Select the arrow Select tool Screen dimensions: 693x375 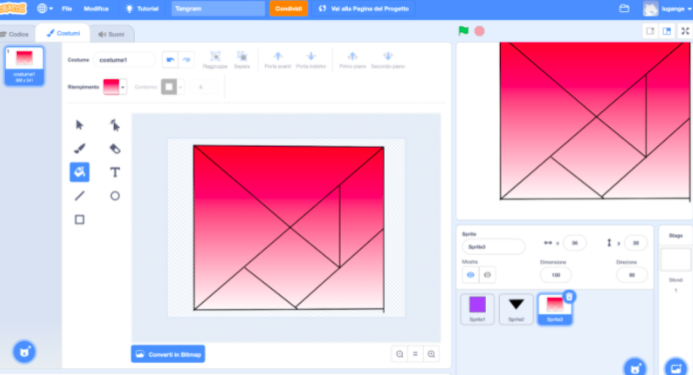tap(80, 125)
